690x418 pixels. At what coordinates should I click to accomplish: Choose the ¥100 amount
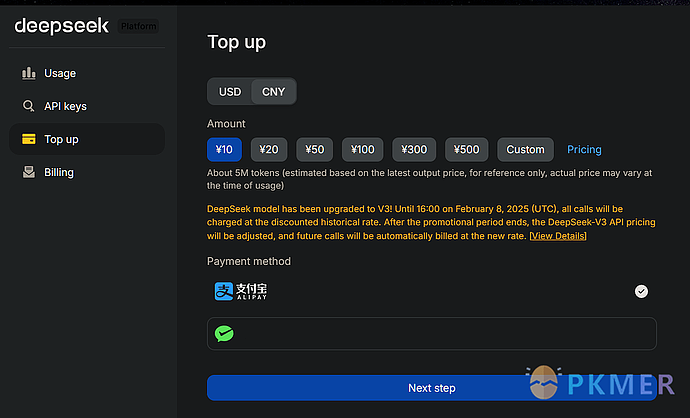click(362, 150)
